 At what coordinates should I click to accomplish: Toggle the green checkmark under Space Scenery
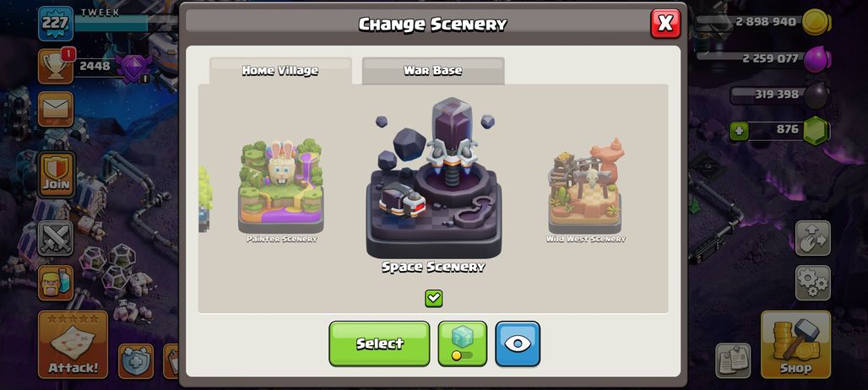(x=433, y=298)
